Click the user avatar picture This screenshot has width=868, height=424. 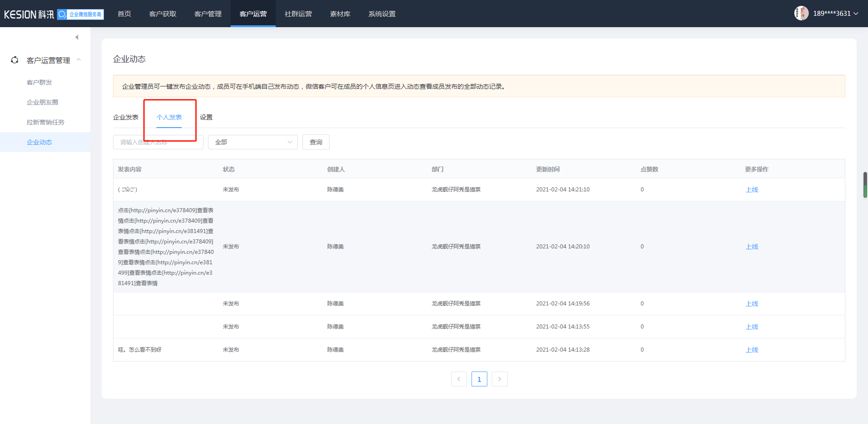tap(801, 14)
